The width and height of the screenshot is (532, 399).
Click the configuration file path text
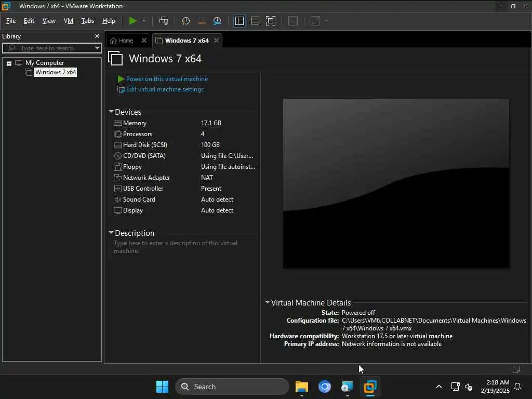coord(434,324)
